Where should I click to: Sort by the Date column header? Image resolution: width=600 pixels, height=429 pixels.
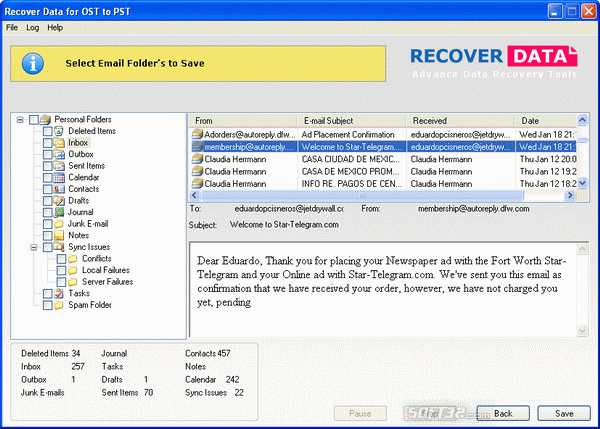pos(546,121)
